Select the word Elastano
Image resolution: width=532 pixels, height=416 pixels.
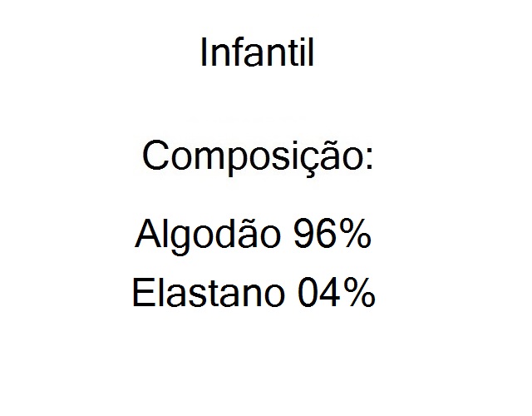(x=207, y=294)
